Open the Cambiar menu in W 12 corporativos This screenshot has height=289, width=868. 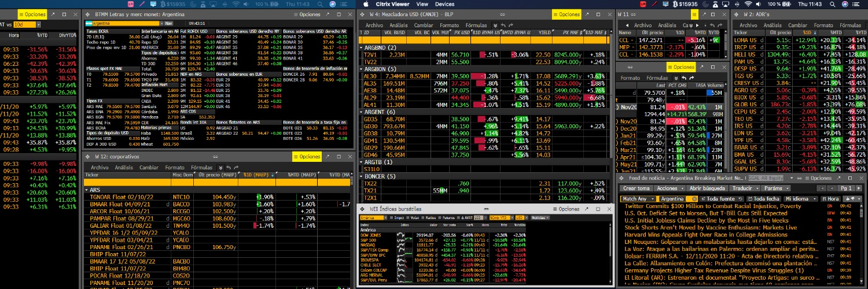(149, 168)
